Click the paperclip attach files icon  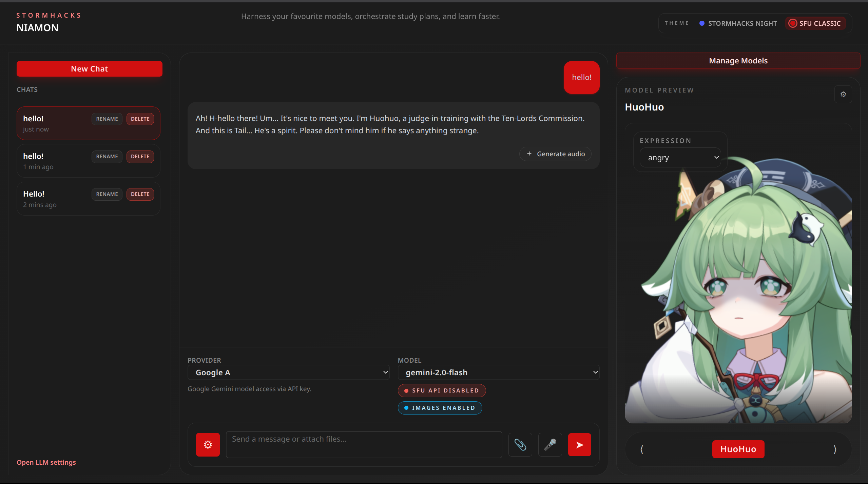click(x=520, y=444)
